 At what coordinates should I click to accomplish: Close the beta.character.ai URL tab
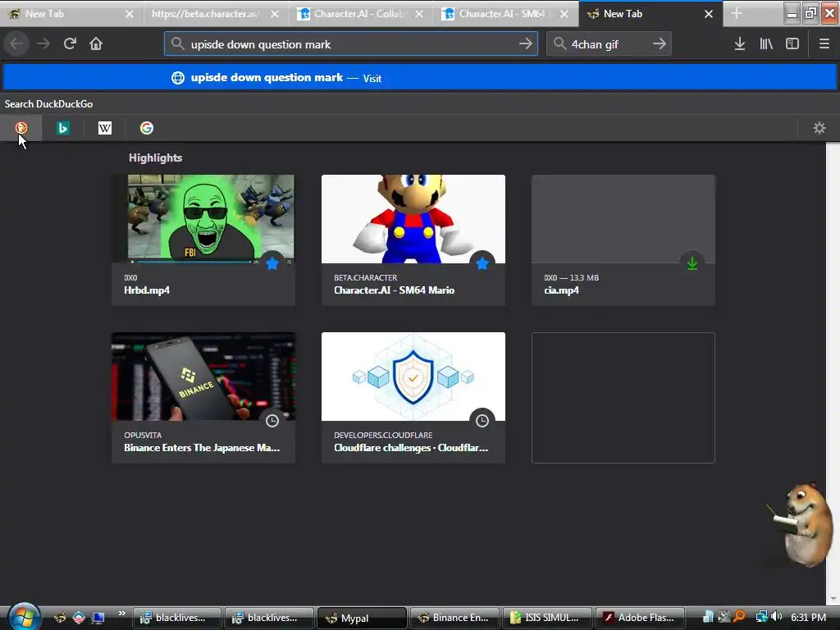[x=274, y=14]
